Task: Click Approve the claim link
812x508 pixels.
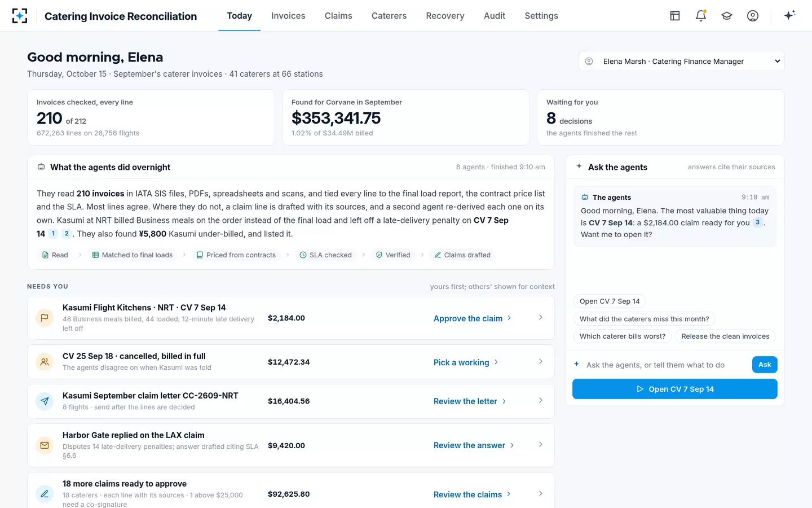Action: [x=473, y=318]
